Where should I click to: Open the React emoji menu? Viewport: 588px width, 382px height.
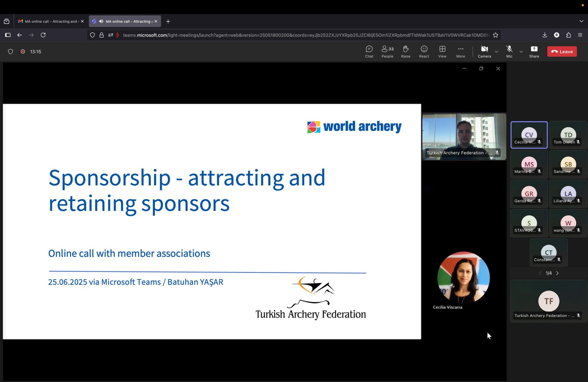tap(424, 51)
